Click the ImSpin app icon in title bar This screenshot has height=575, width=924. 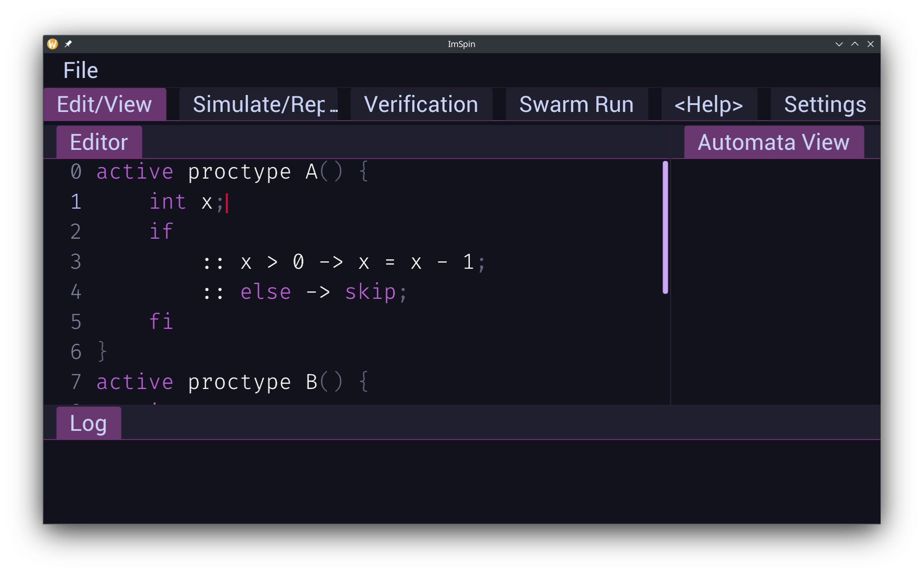point(53,44)
